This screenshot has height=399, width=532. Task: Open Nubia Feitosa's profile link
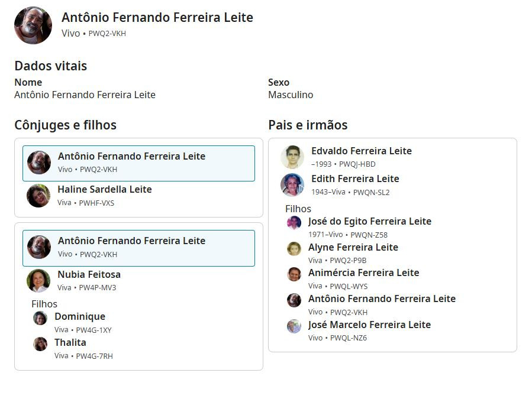(89, 274)
